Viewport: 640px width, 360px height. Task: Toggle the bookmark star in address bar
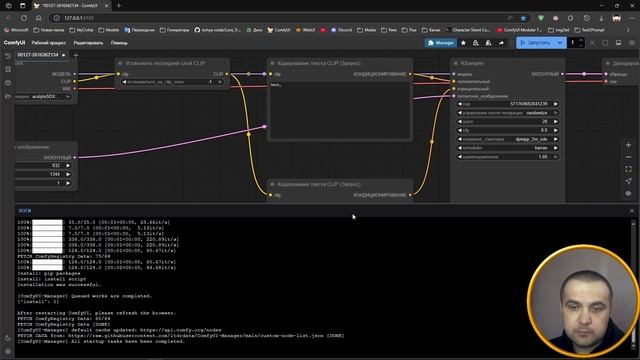523,18
